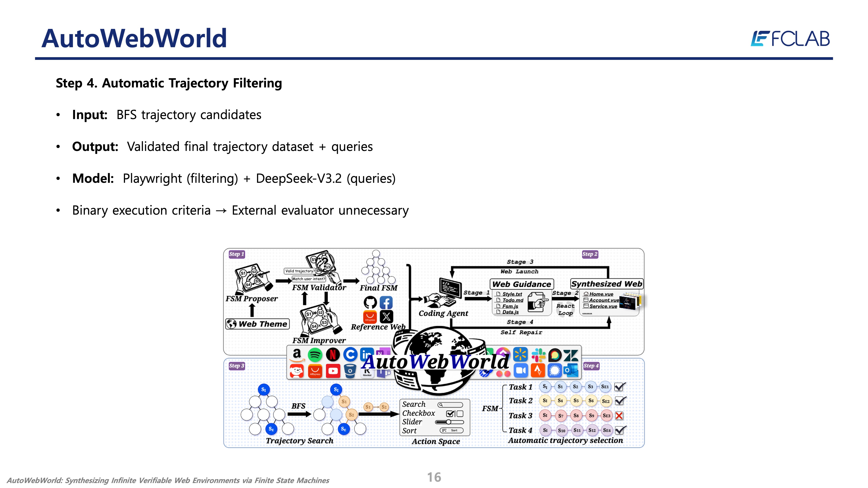The height and width of the screenshot is (488, 868).
Task: Click the Sort pill button in Action Space
Action: point(452,430)
